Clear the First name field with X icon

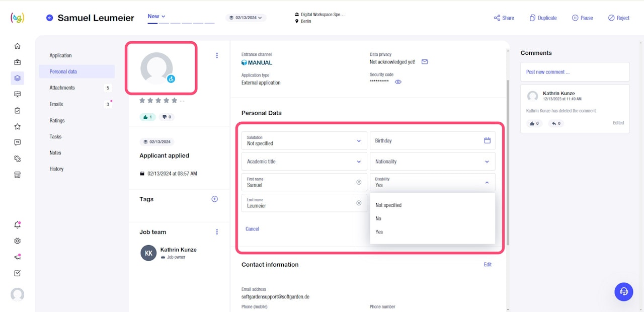pyautogui.click(x=359, y=182)
